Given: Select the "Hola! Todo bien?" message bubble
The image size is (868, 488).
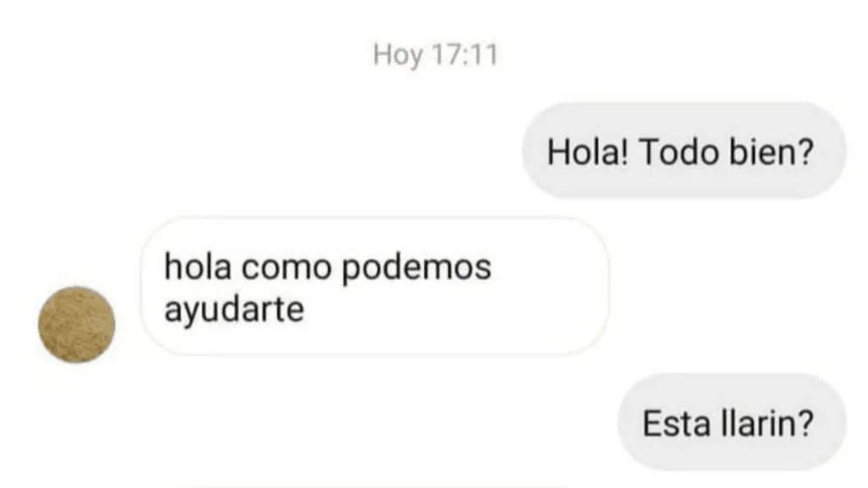Looking at the screenshot, I should click(x=684, y=150).
